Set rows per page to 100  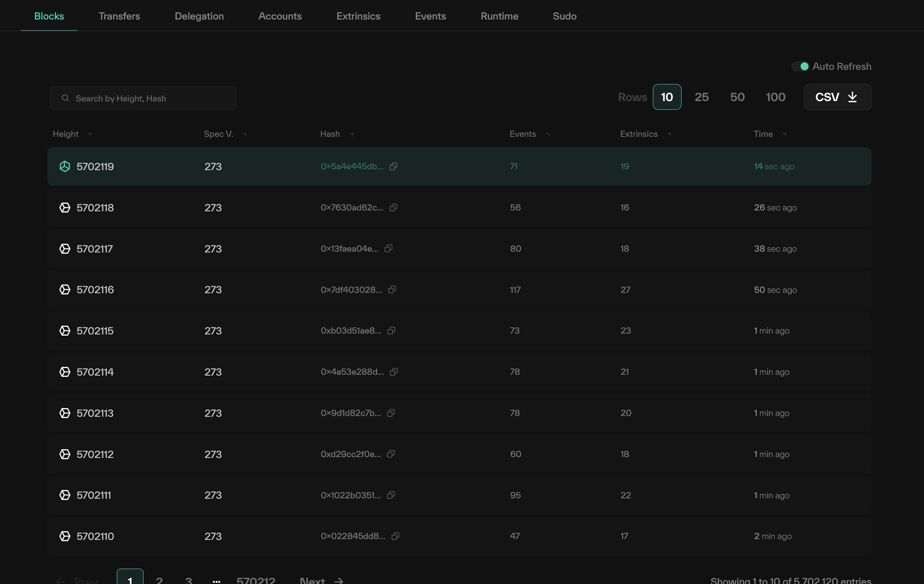(x=776, y=97)
